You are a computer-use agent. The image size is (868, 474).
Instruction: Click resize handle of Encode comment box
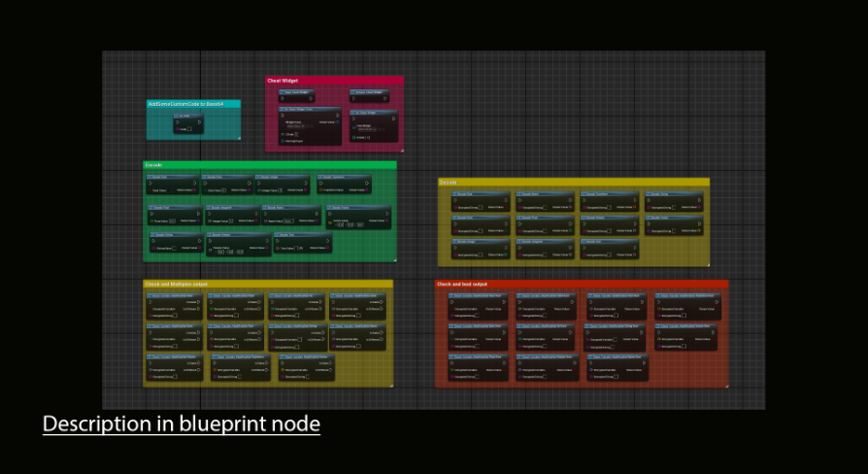tap(393, 257)
